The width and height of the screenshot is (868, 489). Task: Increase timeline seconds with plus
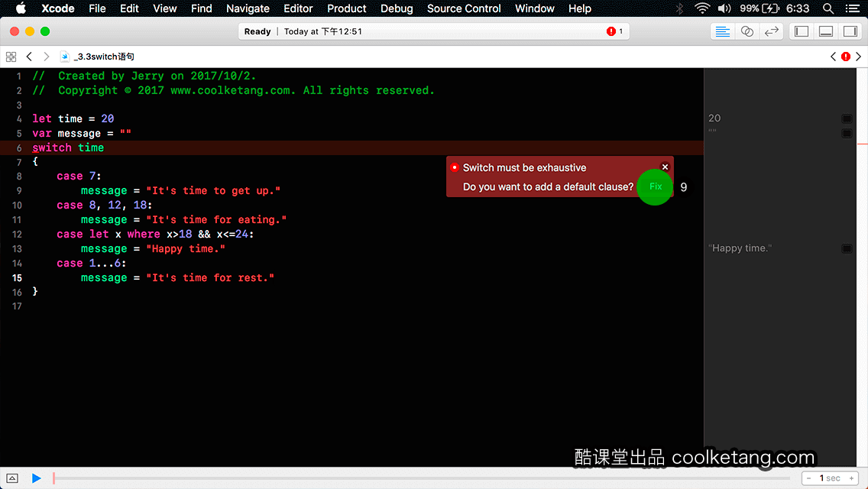point(851,478)
